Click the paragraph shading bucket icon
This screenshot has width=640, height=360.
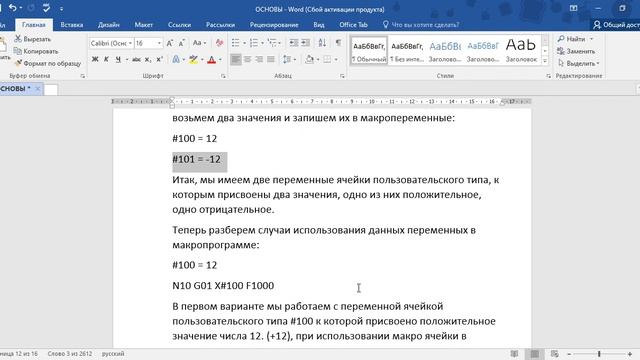[x=309, y=60]
